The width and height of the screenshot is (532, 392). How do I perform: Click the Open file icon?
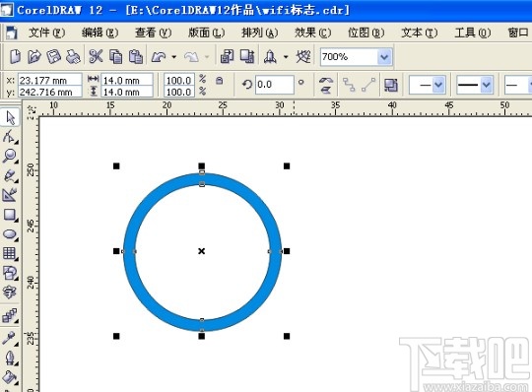click(33, 56)
